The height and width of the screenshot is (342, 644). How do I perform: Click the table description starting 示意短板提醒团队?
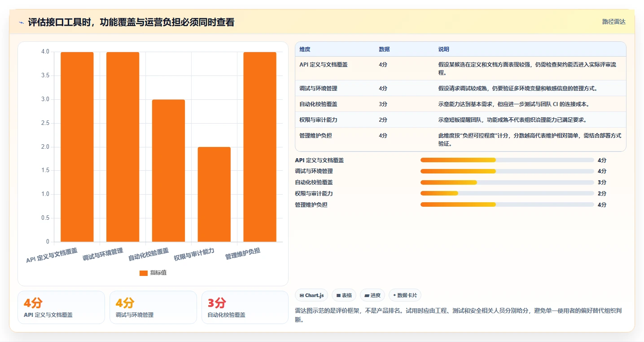[x=513, y=120]
